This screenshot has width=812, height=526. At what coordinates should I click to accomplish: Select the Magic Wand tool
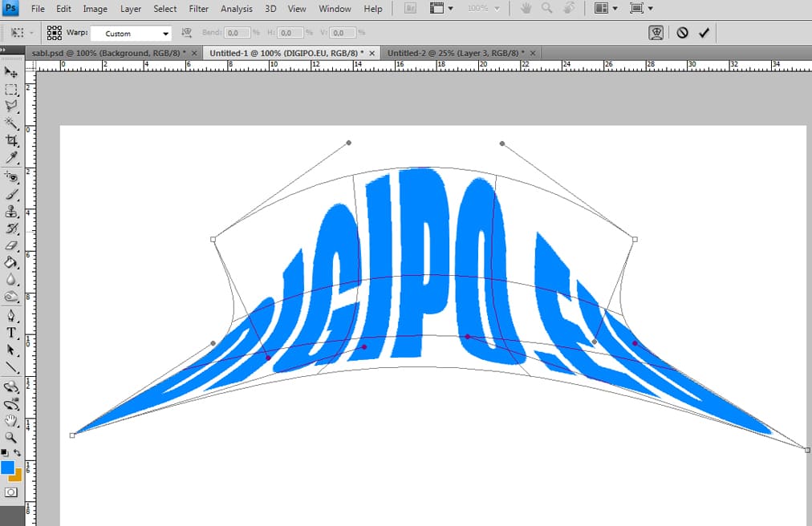pos(11,123)
